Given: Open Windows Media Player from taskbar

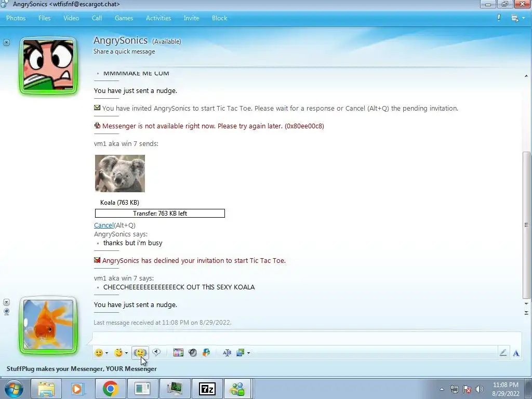Looking at the screenshot, I should coord(78,389).
